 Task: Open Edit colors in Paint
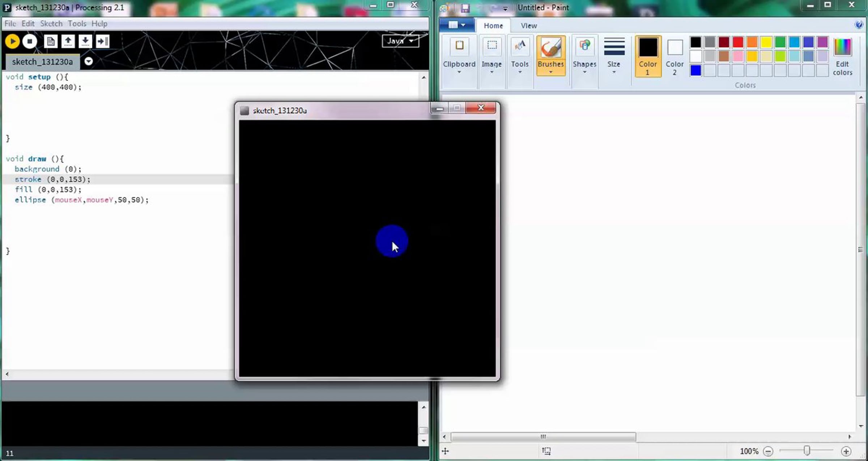coord(842,56)
